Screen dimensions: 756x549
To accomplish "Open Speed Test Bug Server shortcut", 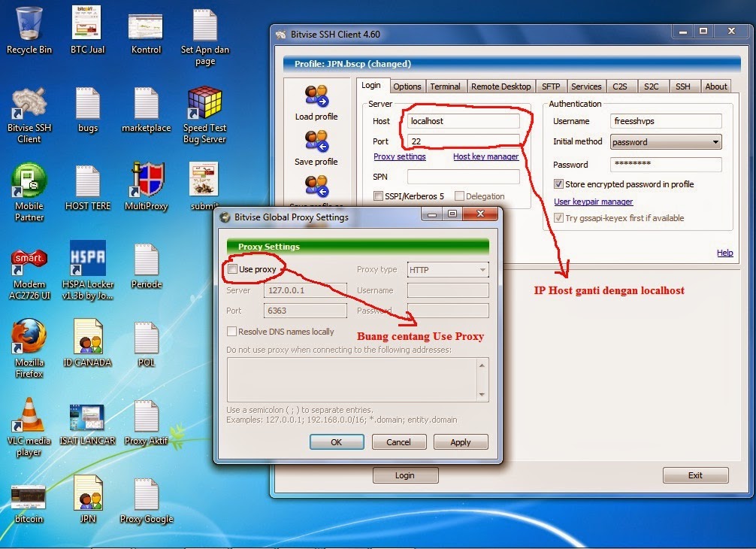I will [x=204, y=115].
